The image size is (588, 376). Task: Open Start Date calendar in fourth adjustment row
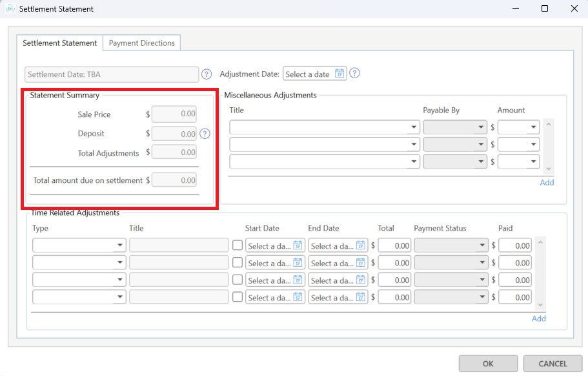[298, 297]
